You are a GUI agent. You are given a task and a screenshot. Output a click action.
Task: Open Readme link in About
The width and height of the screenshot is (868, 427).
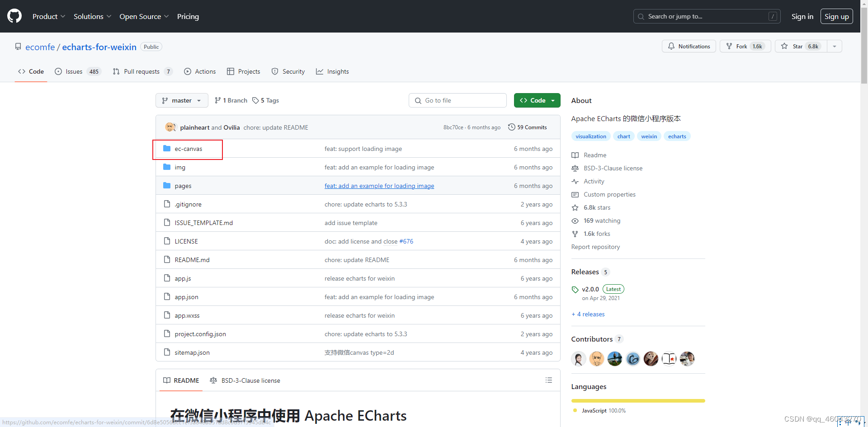pos(589,155)
